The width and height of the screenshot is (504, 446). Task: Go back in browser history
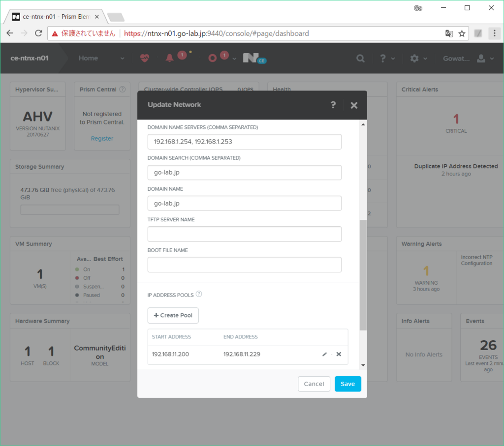coord(10,33)
